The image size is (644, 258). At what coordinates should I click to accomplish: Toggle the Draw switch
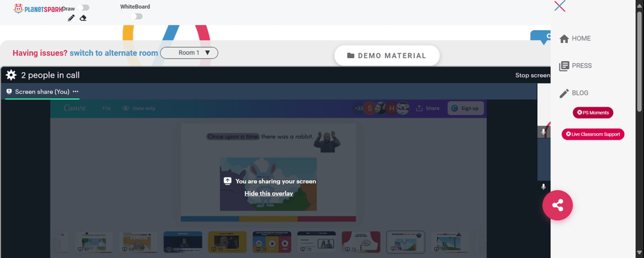(84, 8)
